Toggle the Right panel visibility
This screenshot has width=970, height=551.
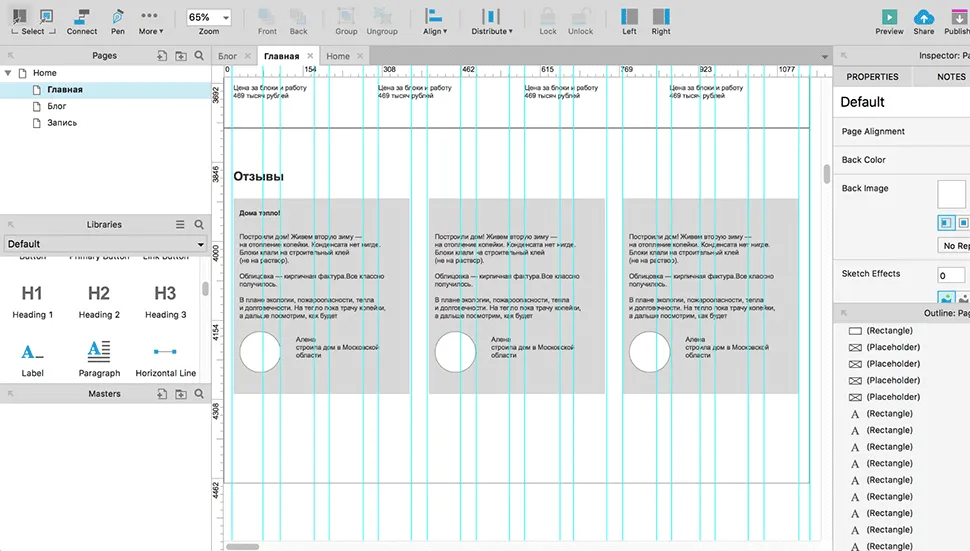[x=661, y=20]
